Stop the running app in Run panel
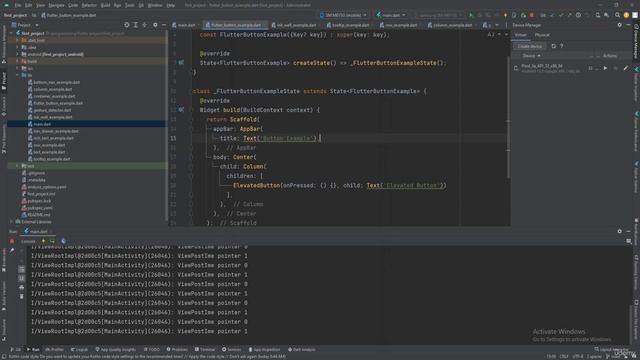Viewport: 640px width, 360px height. tap(12, 241)
